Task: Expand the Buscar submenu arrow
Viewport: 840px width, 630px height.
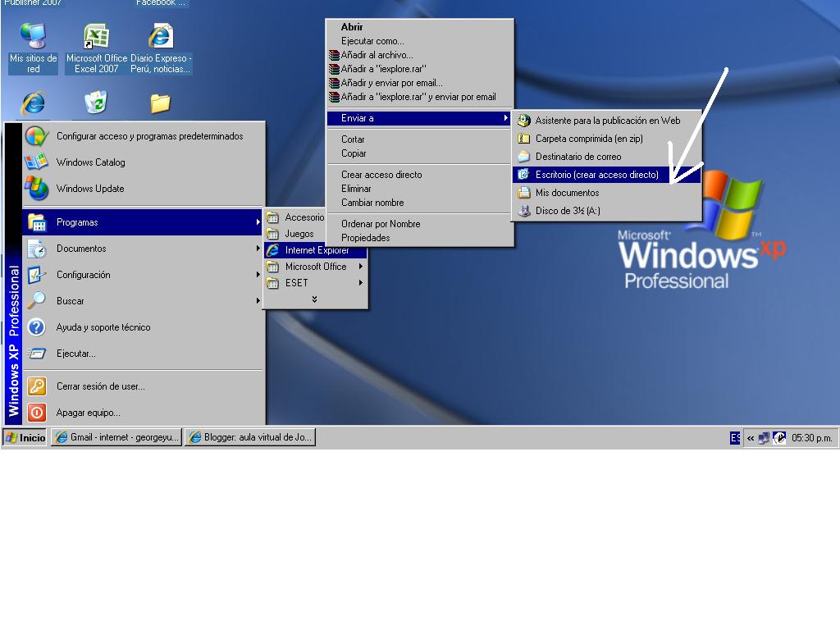Action: [x=258, y=300]
